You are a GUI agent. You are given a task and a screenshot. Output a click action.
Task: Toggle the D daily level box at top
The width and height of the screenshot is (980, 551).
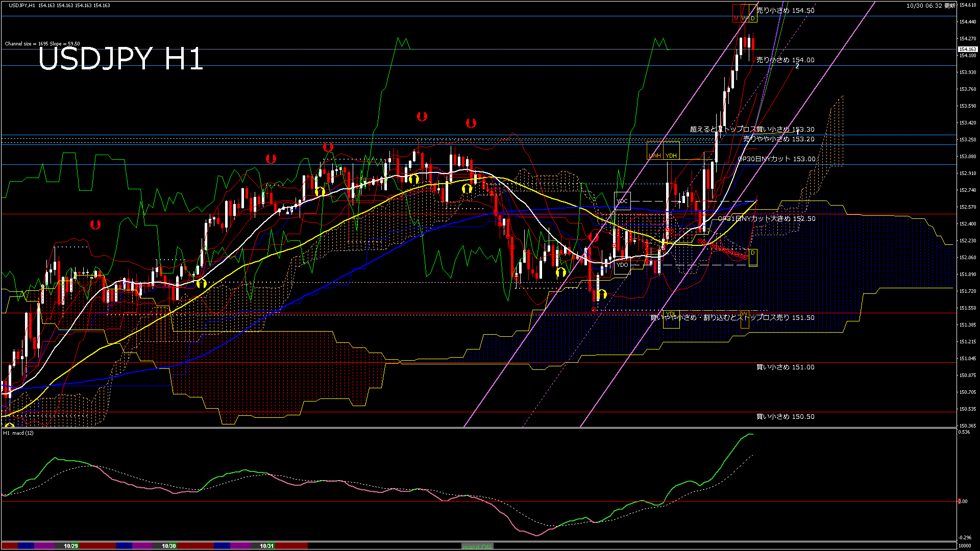pyautogui.click(x=752, y=18)
